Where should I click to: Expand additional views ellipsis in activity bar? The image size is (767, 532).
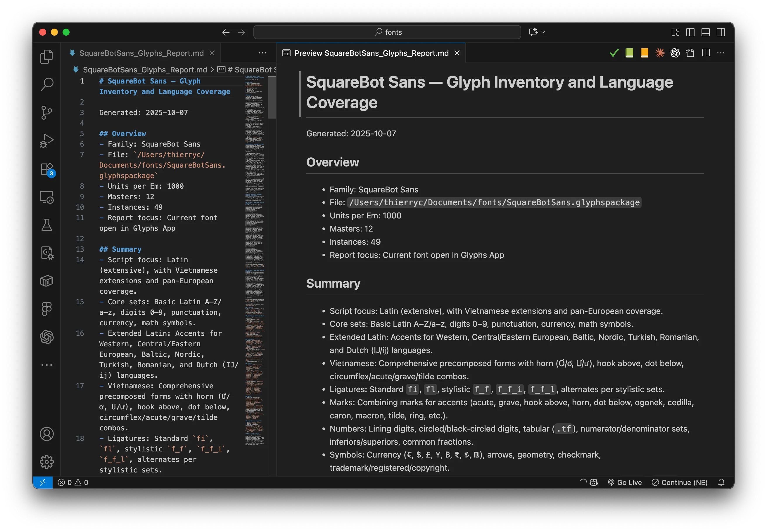(46, 365)
